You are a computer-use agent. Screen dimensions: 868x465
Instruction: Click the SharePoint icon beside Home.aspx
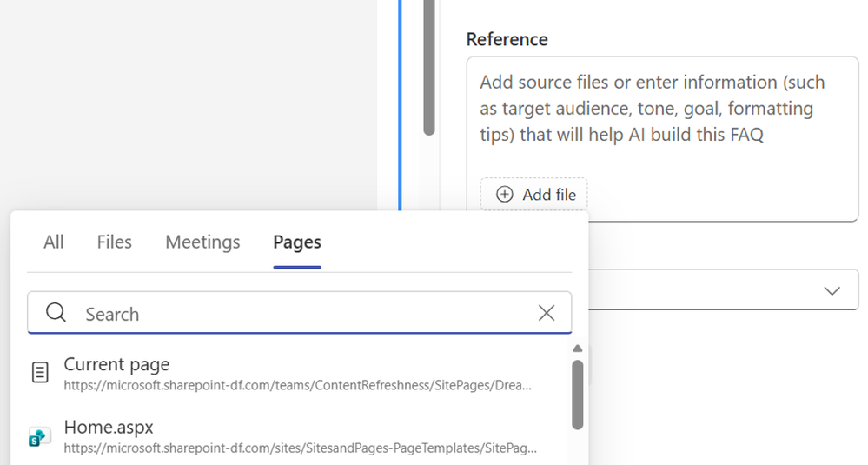click(x=40, y=437)
